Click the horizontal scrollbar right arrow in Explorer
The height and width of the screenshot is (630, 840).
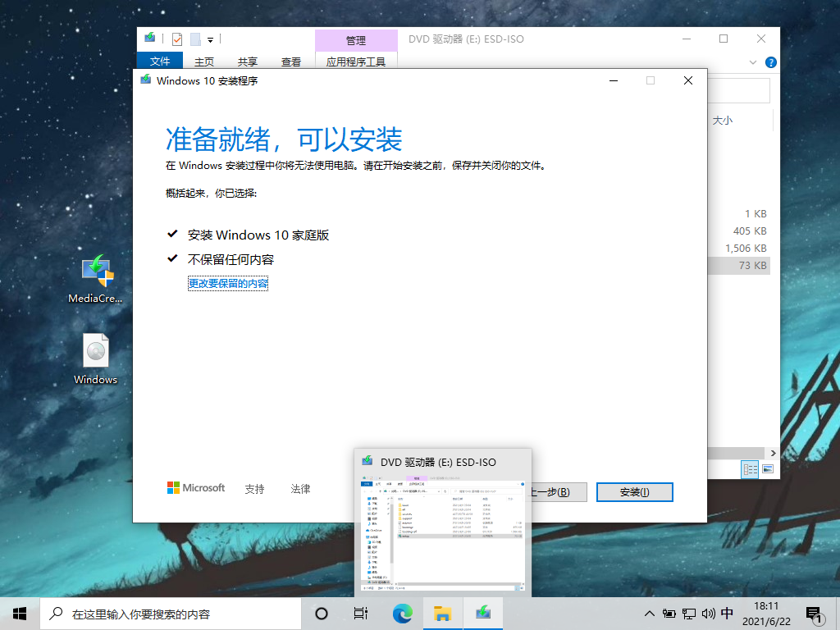773,453
